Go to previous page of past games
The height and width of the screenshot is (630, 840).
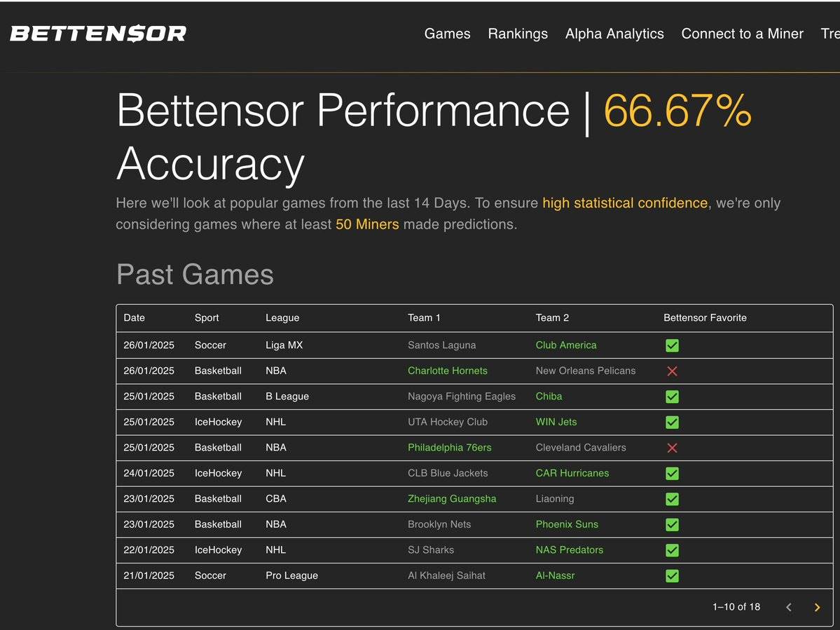[789, 608]
